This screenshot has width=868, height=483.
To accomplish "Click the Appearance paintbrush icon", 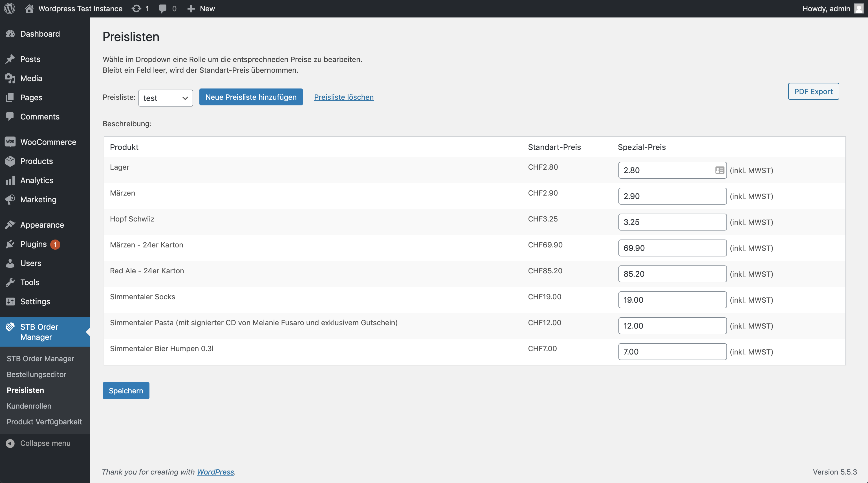I will tap(10, 225).
